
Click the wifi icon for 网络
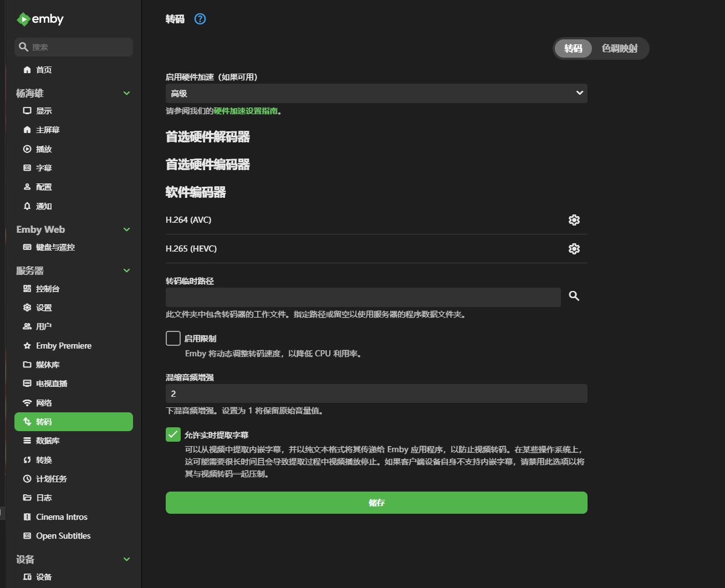click(27, 403)
